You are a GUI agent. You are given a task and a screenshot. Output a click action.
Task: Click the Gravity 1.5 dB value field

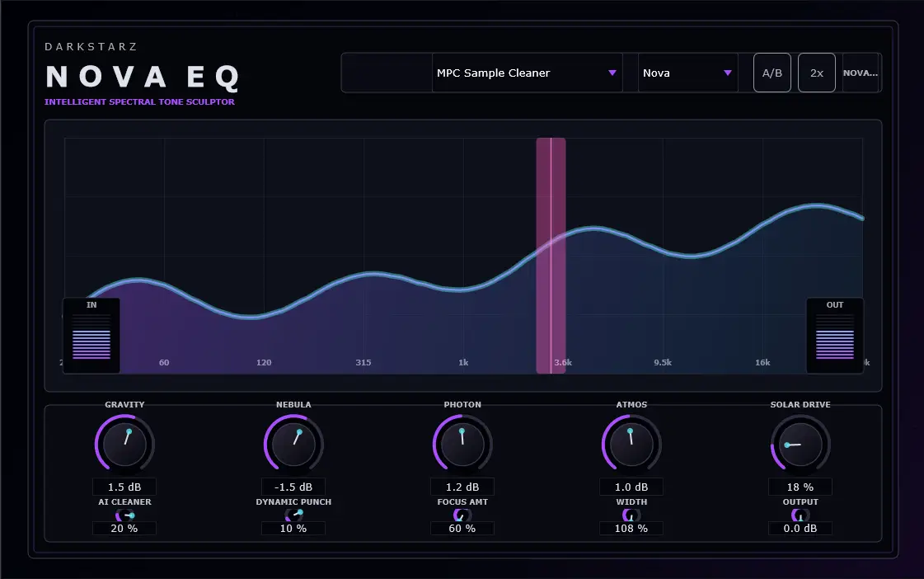pos(124,487)
